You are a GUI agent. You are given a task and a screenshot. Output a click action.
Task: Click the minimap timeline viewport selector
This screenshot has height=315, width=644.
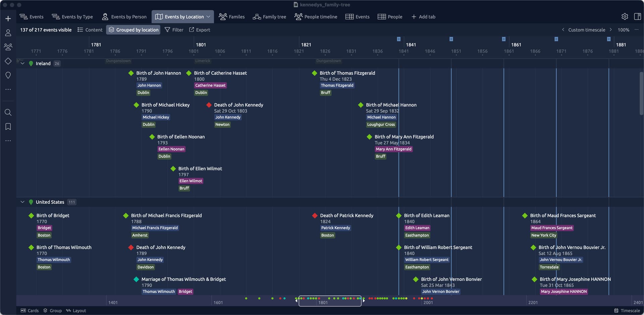pyautogui.click(x=330, y=301)
